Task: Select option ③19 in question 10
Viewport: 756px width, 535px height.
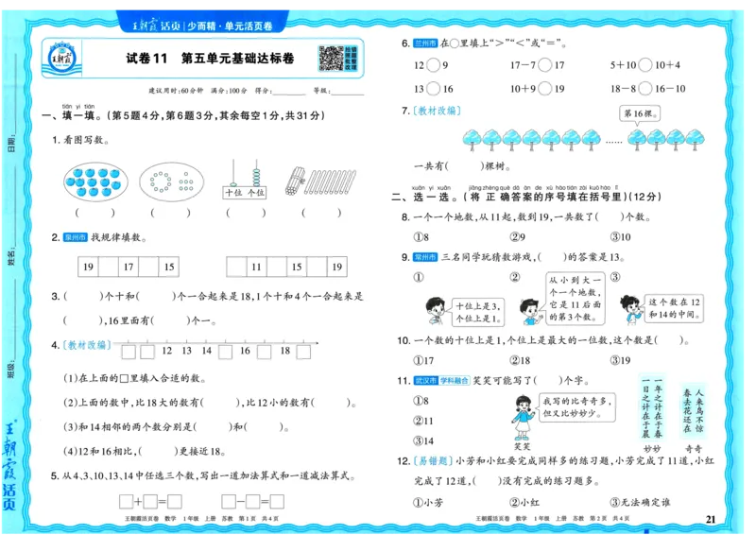Action: click(x=621, y=360)
